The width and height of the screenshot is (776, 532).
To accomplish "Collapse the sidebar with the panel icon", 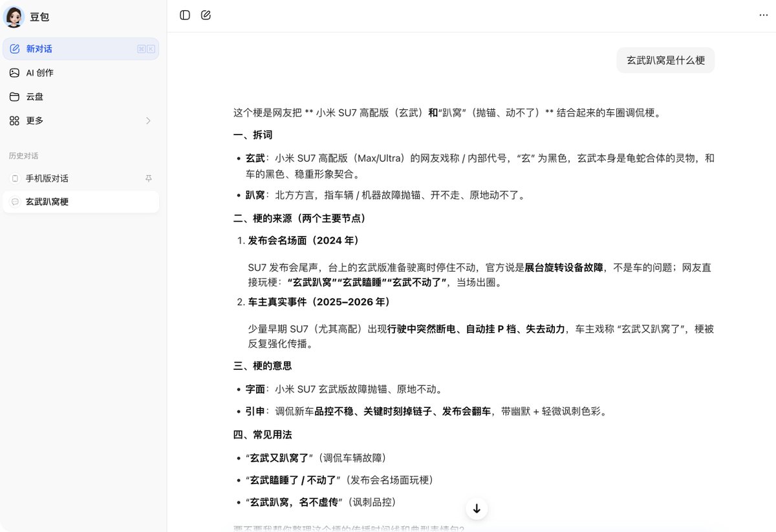I will (185, 15).
